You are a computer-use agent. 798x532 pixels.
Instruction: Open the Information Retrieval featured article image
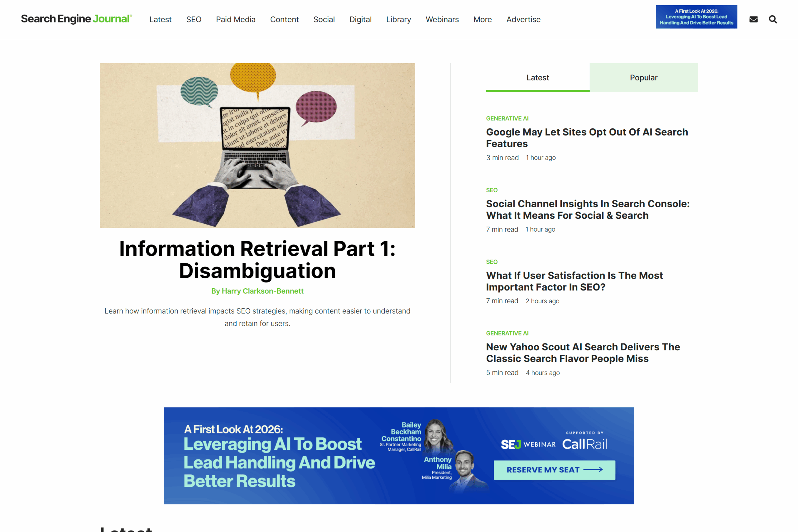257,145
